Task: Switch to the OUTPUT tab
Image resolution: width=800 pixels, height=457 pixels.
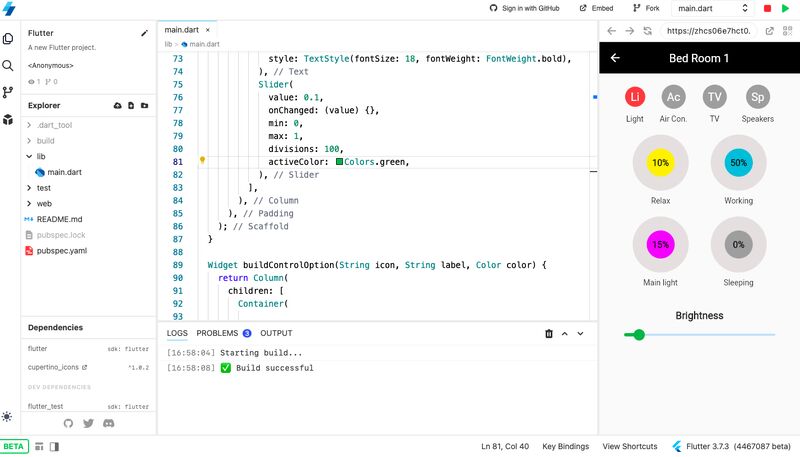Action: (x=276, y=333)
